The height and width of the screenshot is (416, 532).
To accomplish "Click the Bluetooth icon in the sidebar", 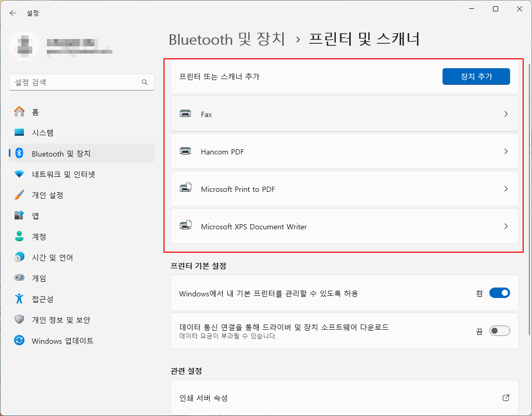I will 20,153.
